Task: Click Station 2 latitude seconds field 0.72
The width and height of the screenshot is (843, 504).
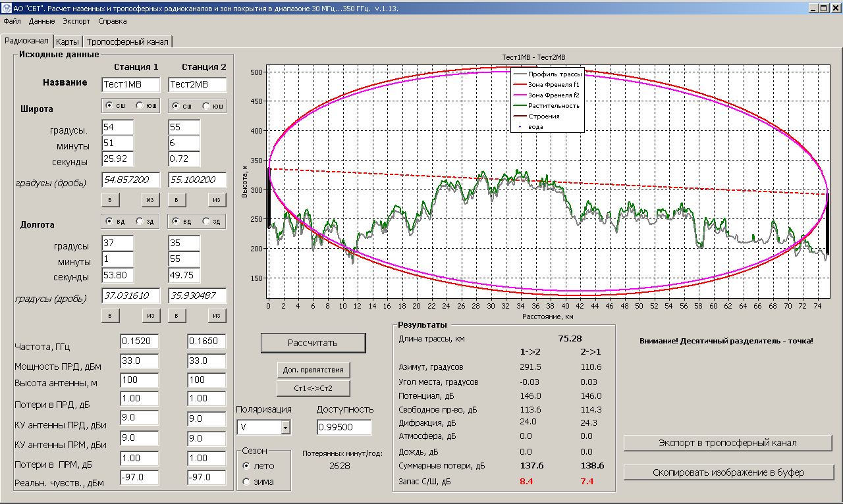Action: click(x=184, y=160)
